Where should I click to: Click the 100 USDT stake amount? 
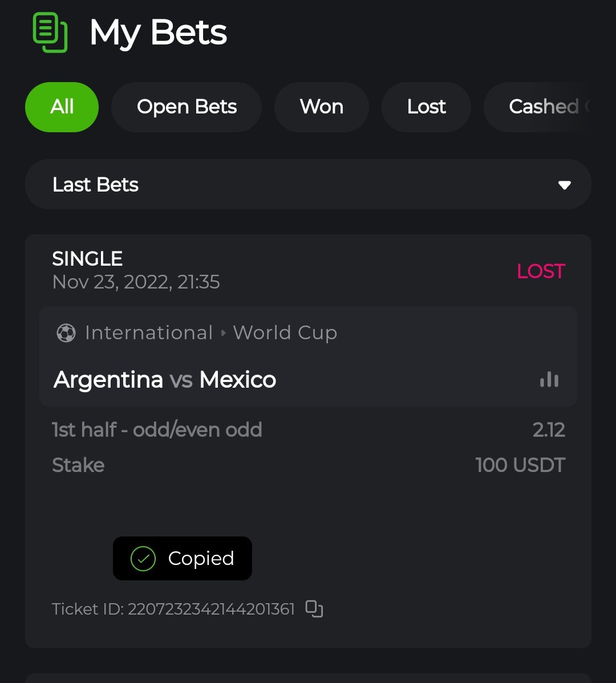pos(520,465)
